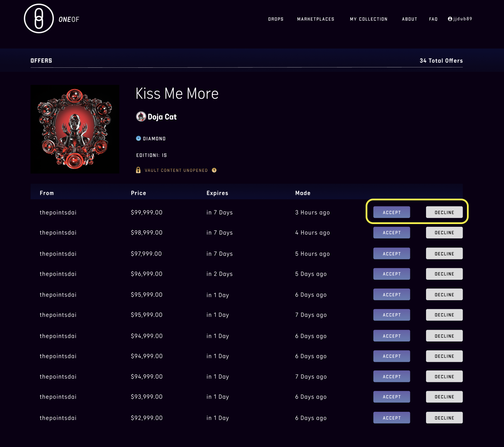The image size is (504, 447).
Task: Click the $98,999.00 price cell
Action: point(147,233)
